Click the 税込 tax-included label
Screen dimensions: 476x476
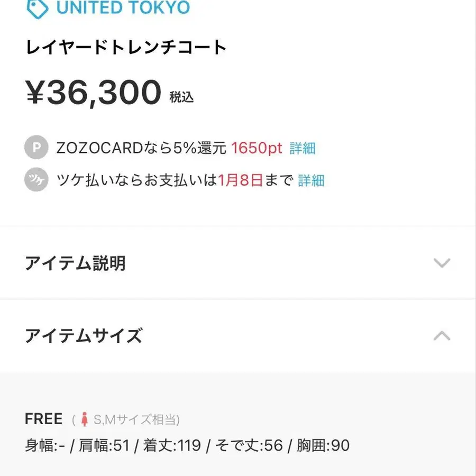(x=182, y=97)
